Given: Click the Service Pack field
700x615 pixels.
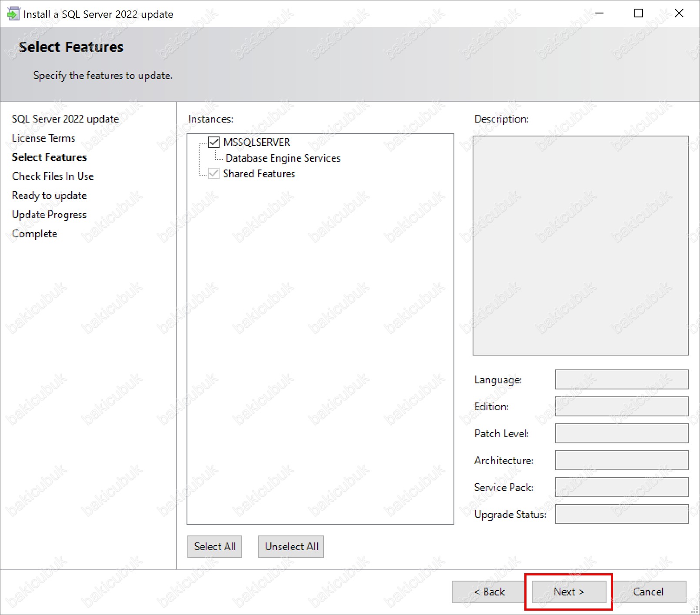Looking at the screenshot, I should pyautogui.click(x=622, y=487).
